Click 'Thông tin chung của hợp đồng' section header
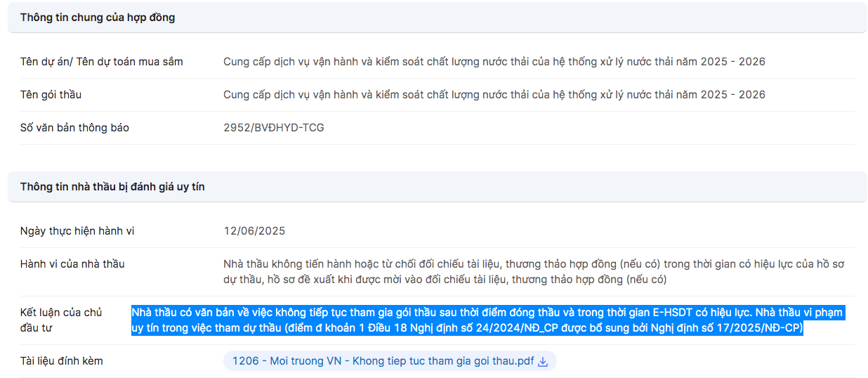Image resolution: width=868 pixels, height=378 pixels. pyautogui.click(x=98, y=18)
